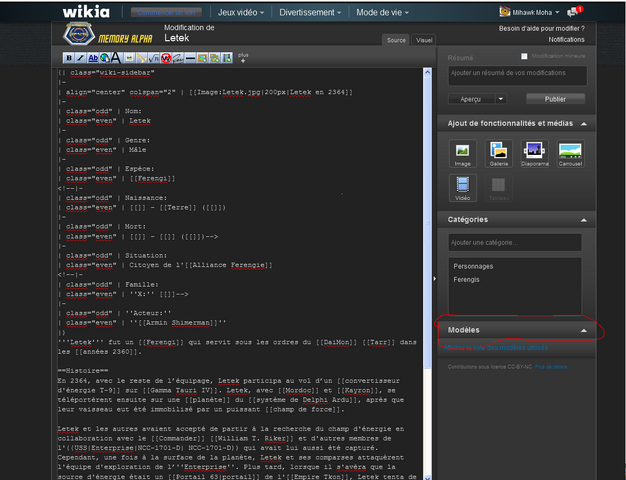Viewport: 626px width, 480px height.
Task: Insert internal link with Ab icon
Action: point(93,58)
